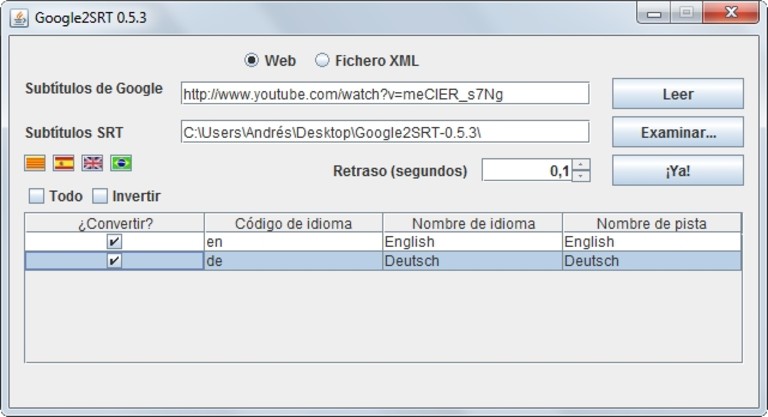Maximize the Google2SRT window
The image size is (768, 417).
pos(686,13)
